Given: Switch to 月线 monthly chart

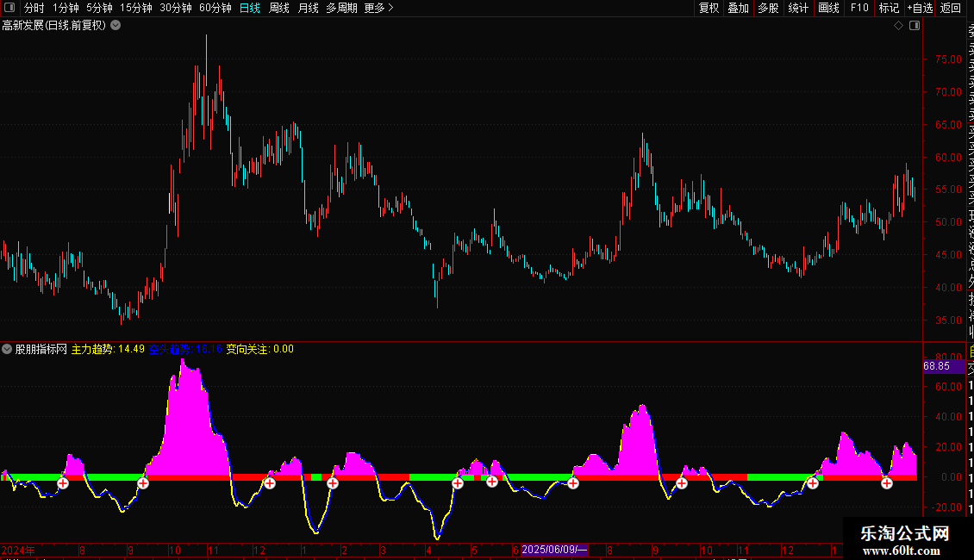Looking at the screenshot, I should 308,8.
